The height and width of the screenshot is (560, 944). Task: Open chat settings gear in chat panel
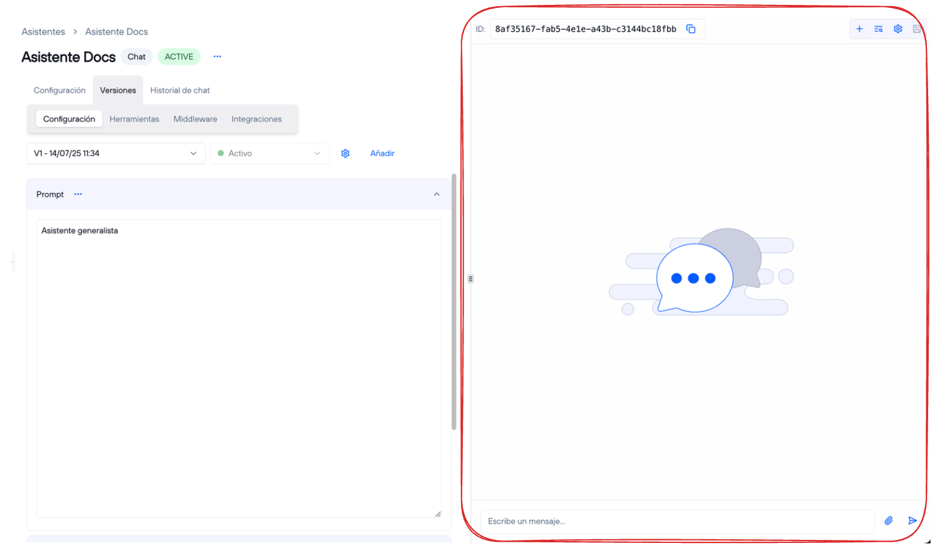click(x=898, y=29)
